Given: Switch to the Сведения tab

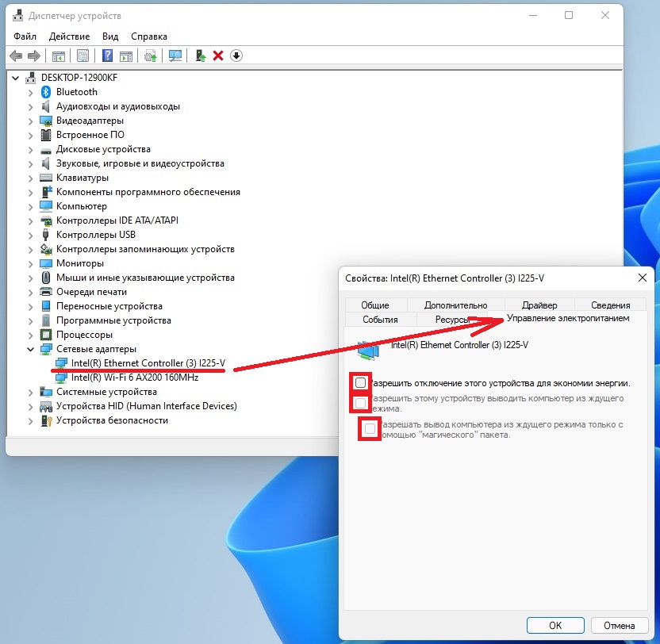Looking at the screenshot, I should pos(610,305).
